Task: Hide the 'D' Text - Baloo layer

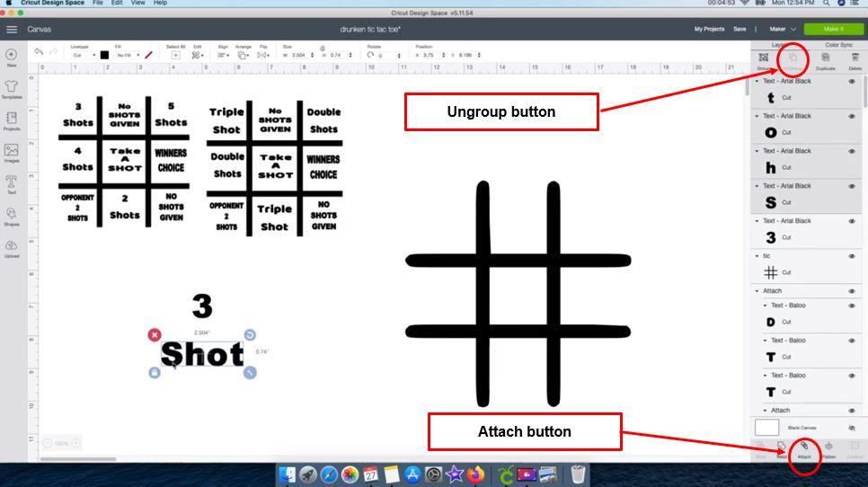Action: (852, 305)
